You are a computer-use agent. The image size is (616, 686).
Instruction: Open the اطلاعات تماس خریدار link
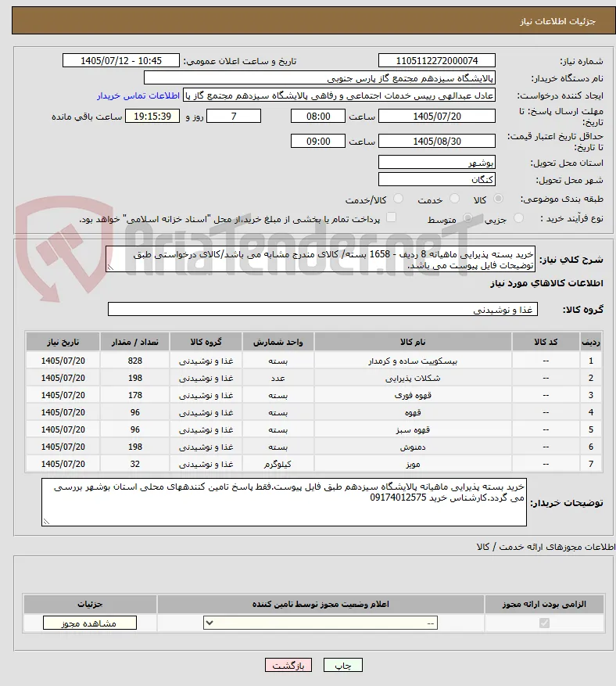(138, 95)
